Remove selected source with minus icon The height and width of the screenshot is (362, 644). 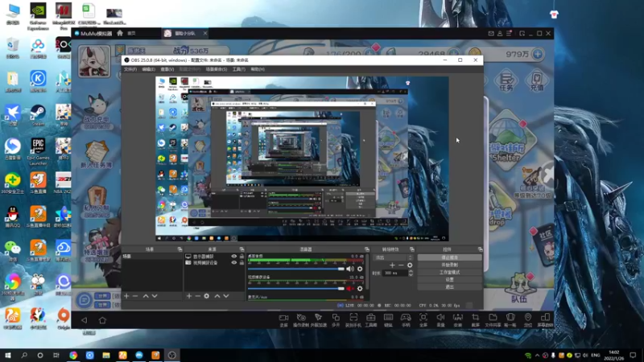pos(197,296)
